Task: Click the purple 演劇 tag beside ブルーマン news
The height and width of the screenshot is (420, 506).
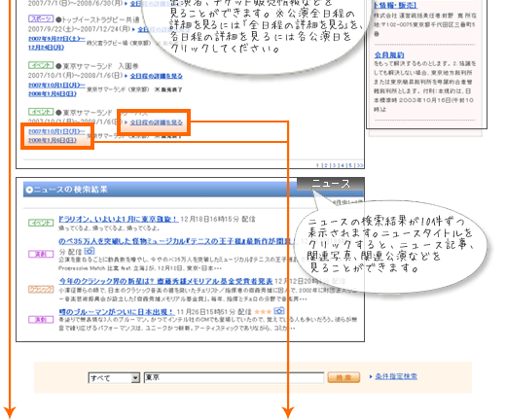Action: (x=41, y=320)
